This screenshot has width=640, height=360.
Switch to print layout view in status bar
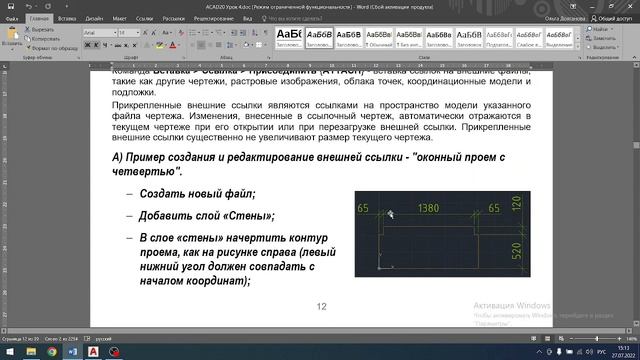pos(547,339)
